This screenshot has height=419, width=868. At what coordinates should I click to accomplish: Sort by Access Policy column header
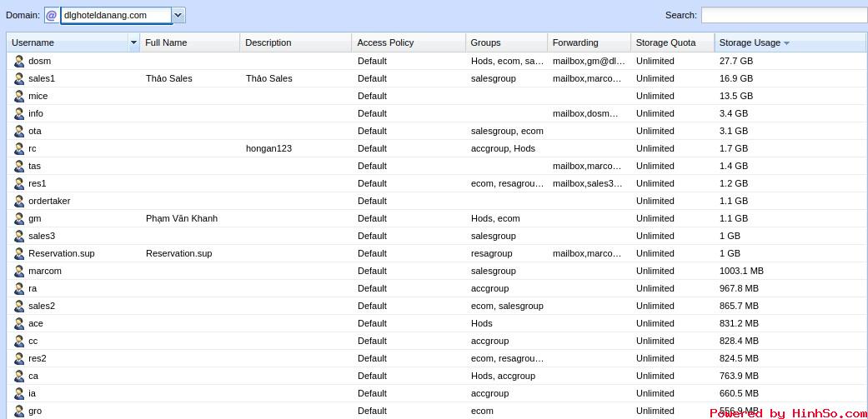pyautogui.click(x=409, y=42)
